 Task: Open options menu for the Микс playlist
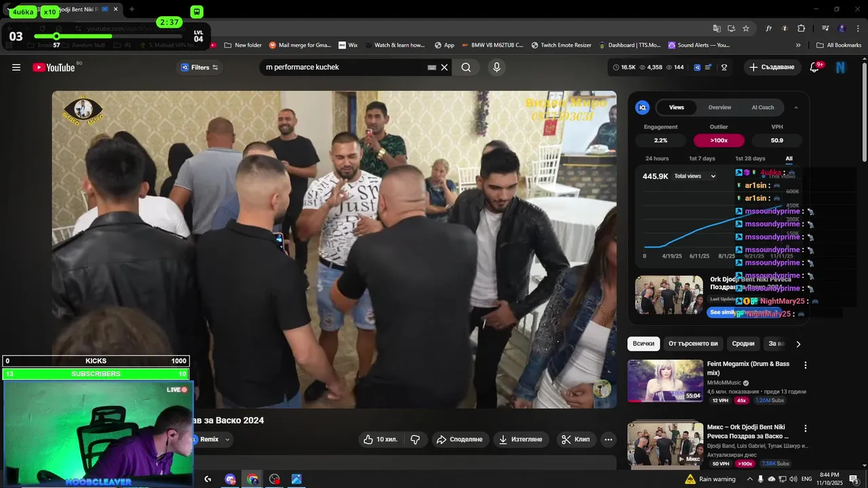click(806, 429)
